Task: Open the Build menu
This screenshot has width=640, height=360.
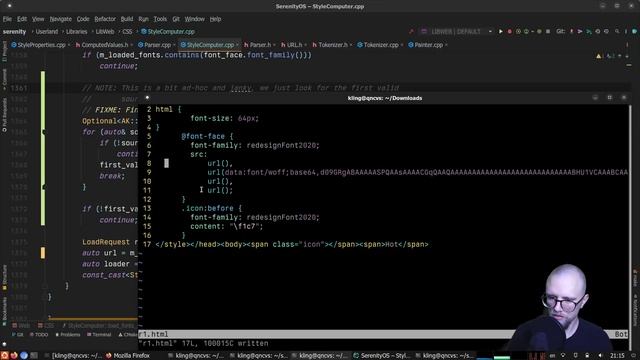Action: [x=127, y=19]
